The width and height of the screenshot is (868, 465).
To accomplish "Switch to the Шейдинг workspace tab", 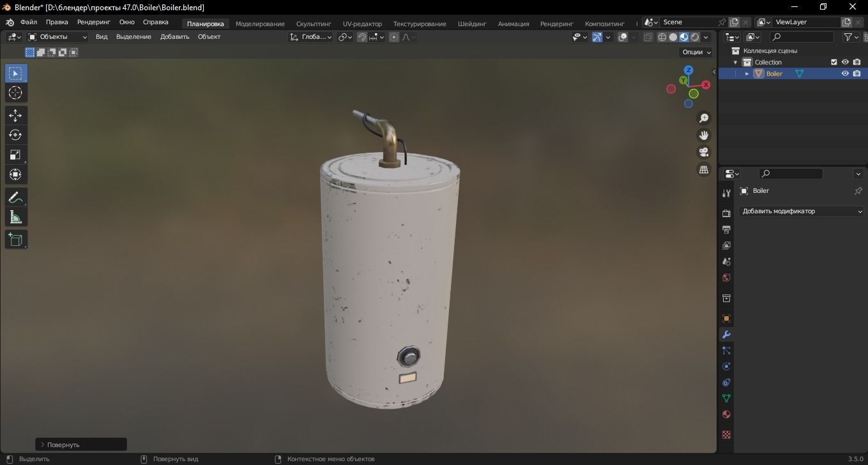I will (472, 24).
